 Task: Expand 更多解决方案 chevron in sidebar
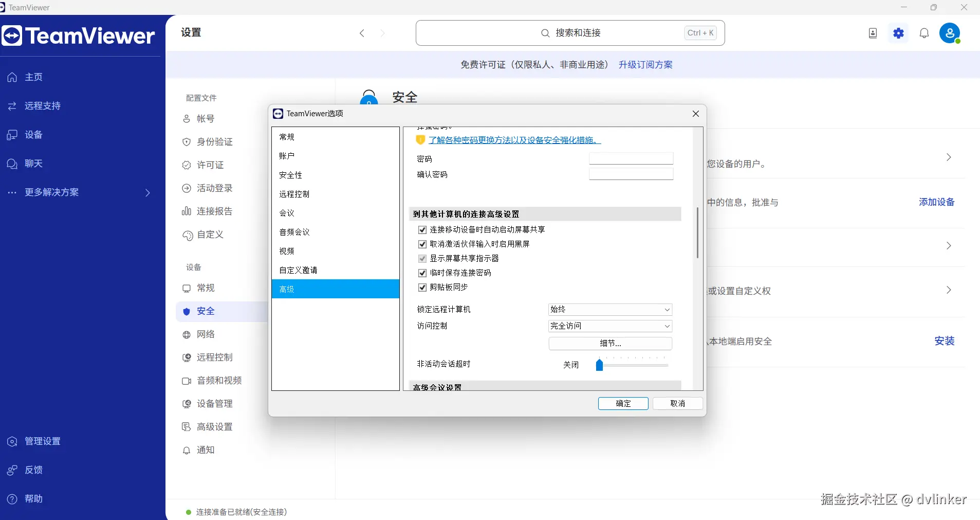pos(147,193)
